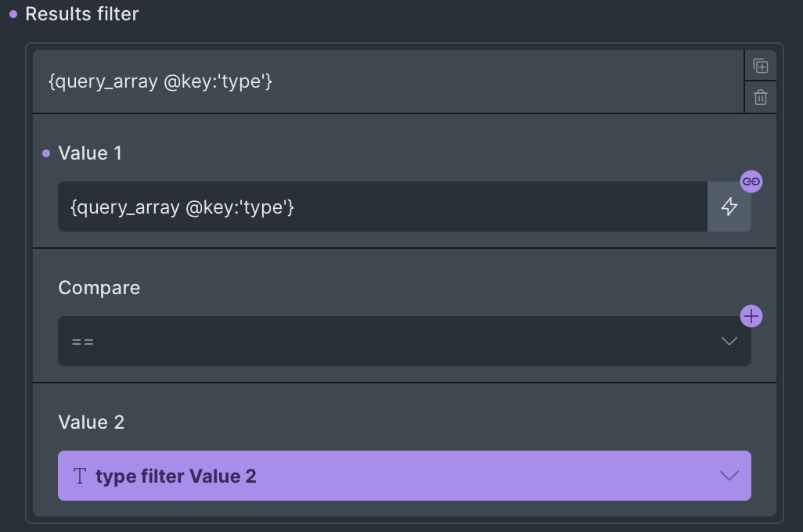
Task: Click the purple dot beside Value 1
Action: 46,153
